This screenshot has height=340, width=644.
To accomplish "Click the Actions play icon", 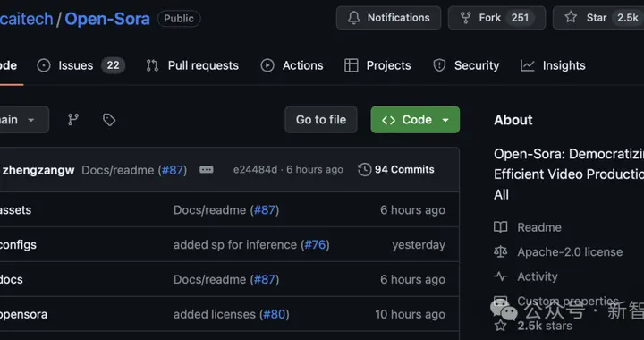I will (x=267, y=65).
